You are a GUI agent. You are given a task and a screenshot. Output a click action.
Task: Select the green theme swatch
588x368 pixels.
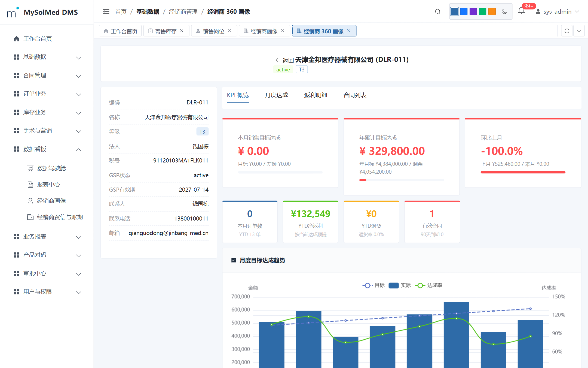[483, 11]
